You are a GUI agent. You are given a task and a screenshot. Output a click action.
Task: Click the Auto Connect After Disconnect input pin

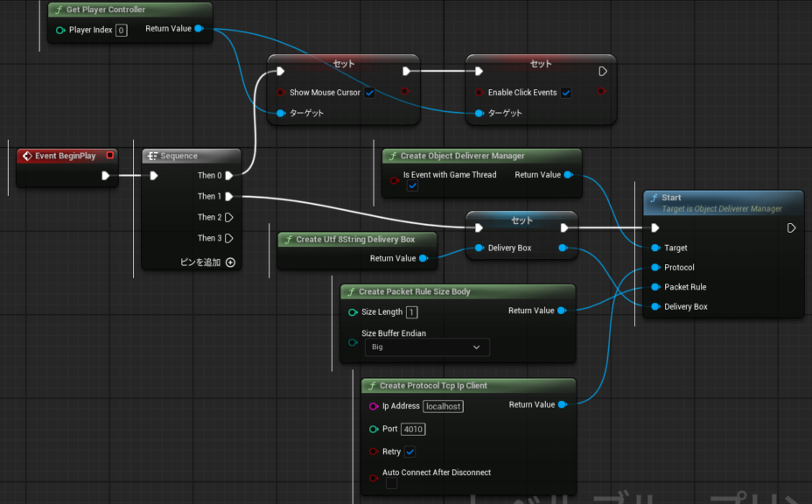(374, 478)
